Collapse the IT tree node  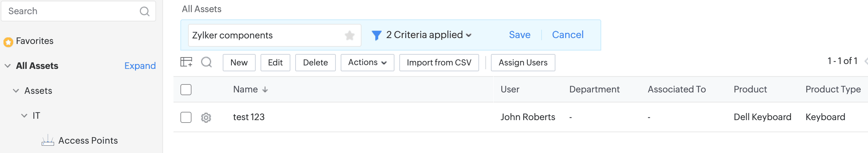point(24,116)
